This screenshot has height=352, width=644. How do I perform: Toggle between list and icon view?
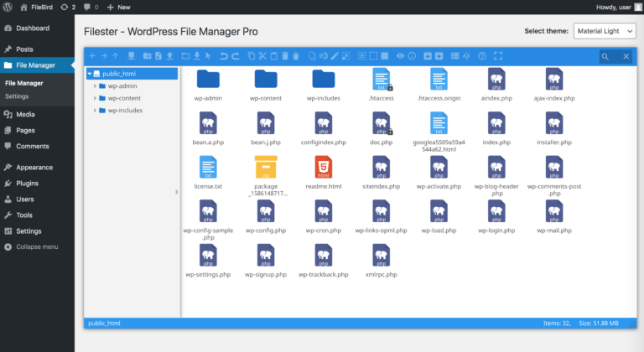coord(454,56)
